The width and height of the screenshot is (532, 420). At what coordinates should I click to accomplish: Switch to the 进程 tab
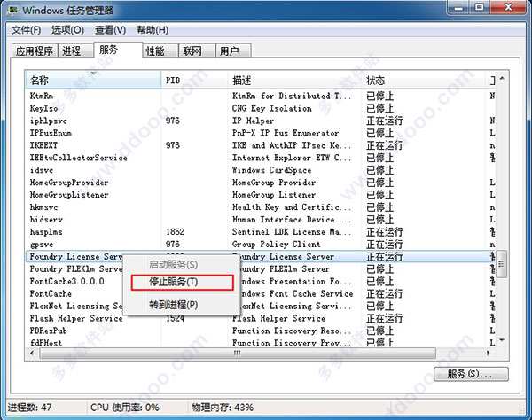75,51
